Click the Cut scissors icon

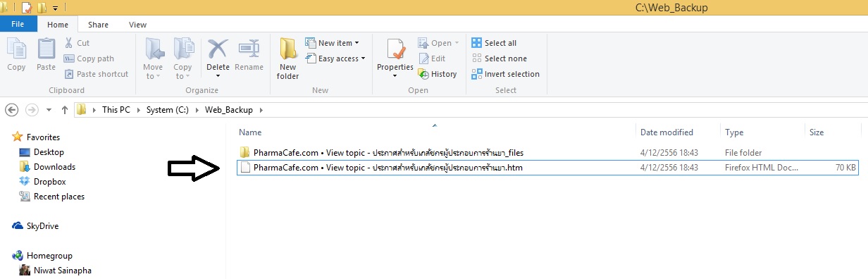coord(69,43)
